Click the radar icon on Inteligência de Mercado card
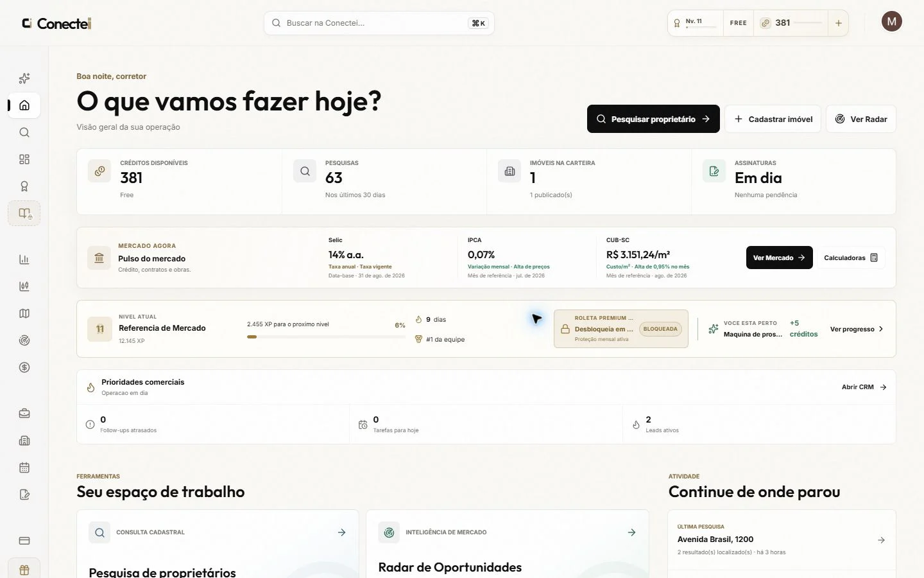Viewport: 924px width, 578px height. pyautogui.click(x=389, y=532)
